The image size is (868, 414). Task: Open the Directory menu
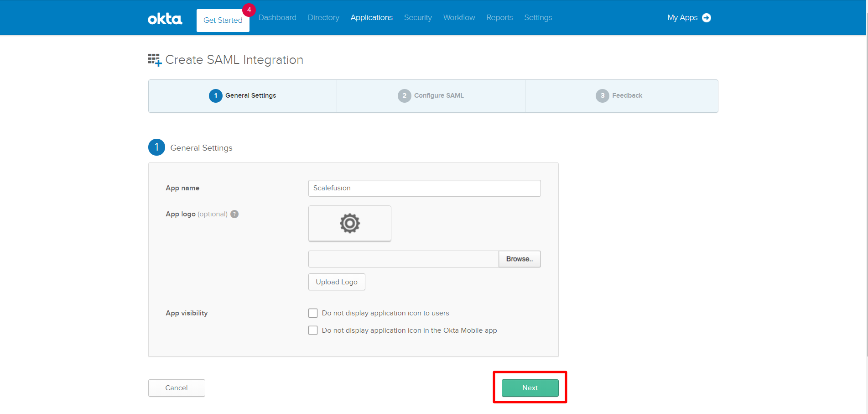[323, 17]
